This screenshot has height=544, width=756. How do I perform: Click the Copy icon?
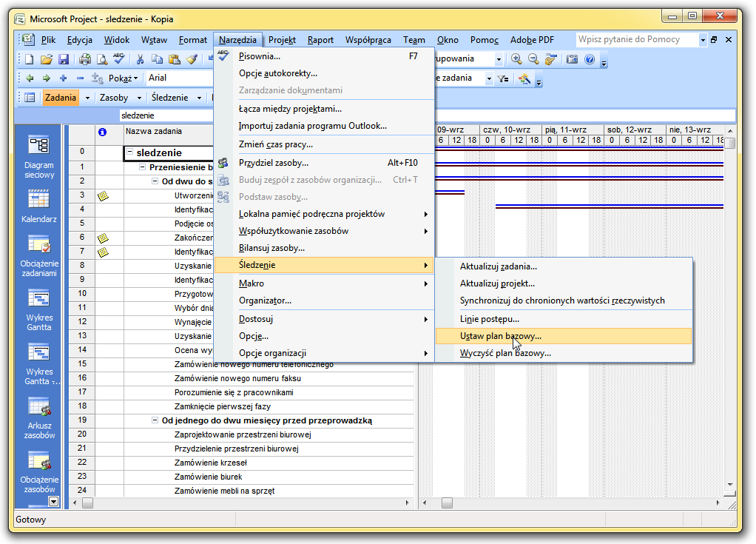pyautogui.click(x=157, y=59)
